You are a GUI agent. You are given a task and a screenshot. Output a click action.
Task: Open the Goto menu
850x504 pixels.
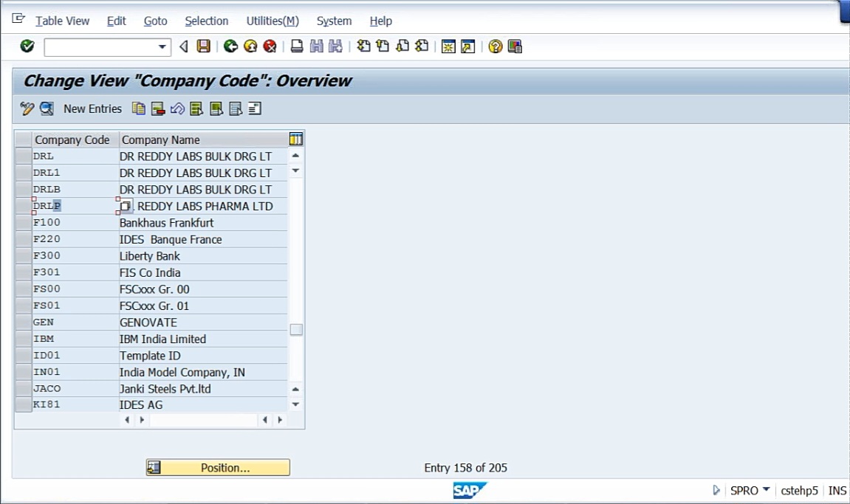[x=155, y=21]
